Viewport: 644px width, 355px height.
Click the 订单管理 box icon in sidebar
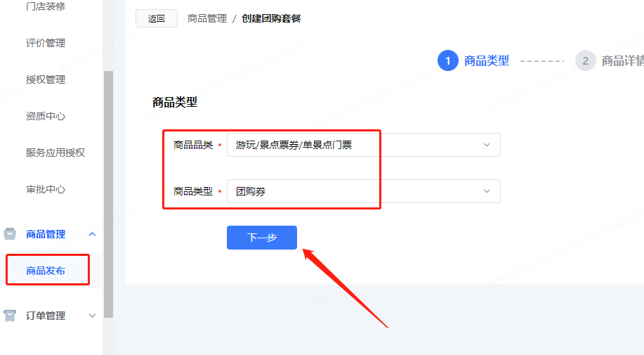(10, 316)
